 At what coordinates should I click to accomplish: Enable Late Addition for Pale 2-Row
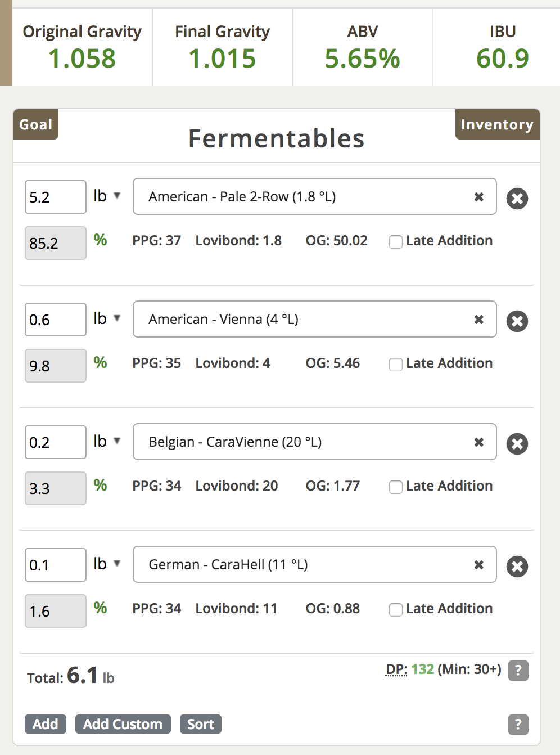point(396,242)
